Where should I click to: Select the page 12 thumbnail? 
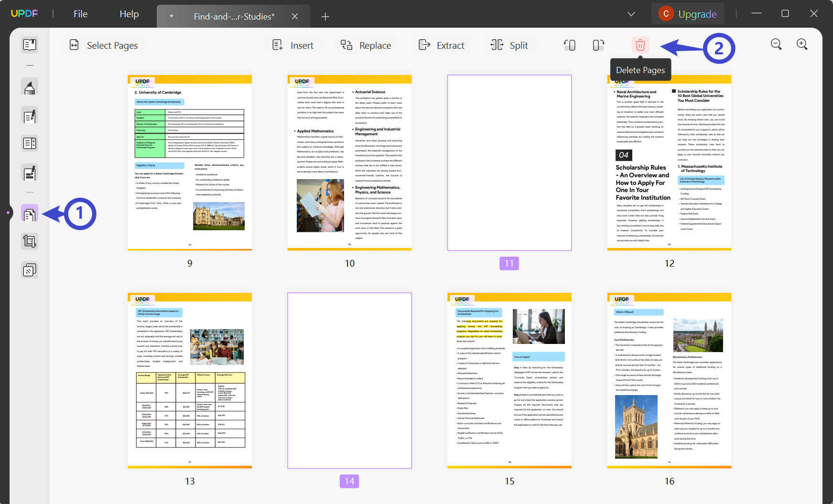point(669,162)
